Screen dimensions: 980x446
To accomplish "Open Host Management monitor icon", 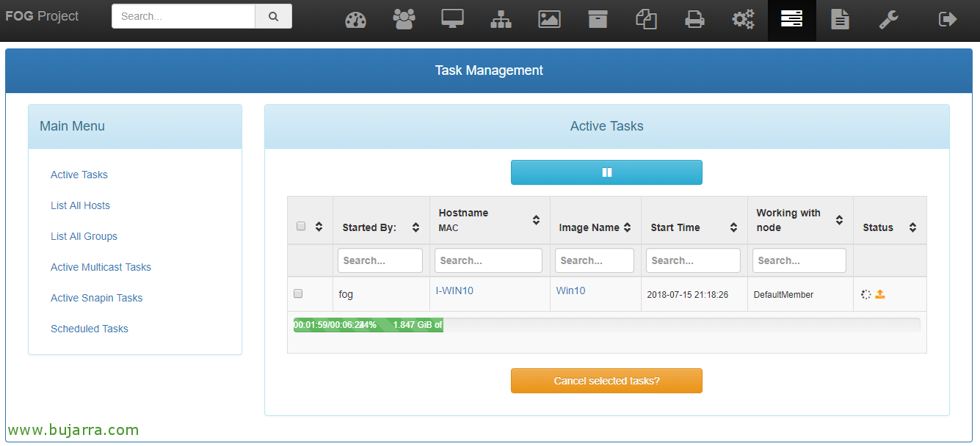I will [x=452, y=20].
